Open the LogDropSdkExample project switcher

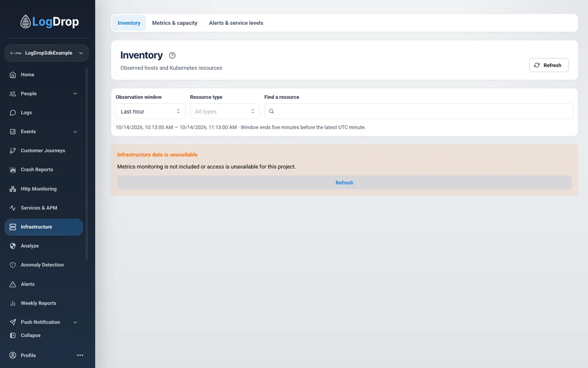coord(46,53)
